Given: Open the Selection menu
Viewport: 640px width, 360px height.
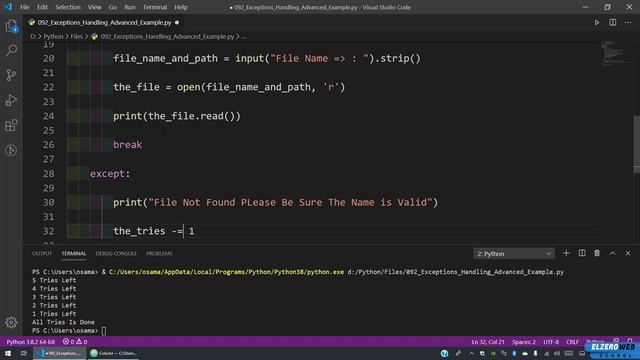Looking at the screenshot, I should [x=68, y=7].
